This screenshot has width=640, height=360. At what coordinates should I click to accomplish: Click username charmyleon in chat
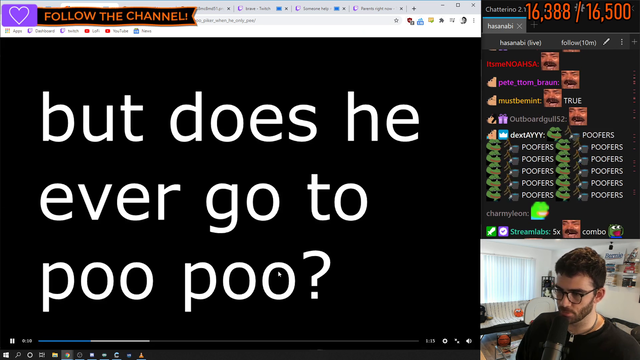point(508,213)
